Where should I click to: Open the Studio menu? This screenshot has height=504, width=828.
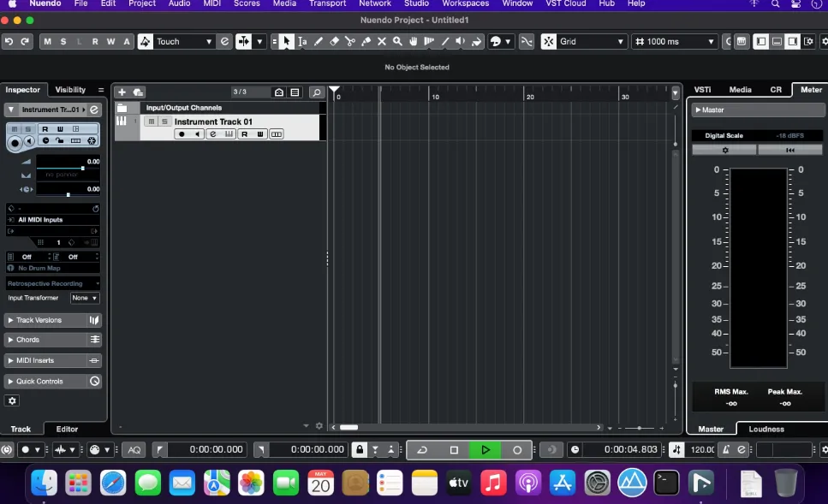click(416, 3)
